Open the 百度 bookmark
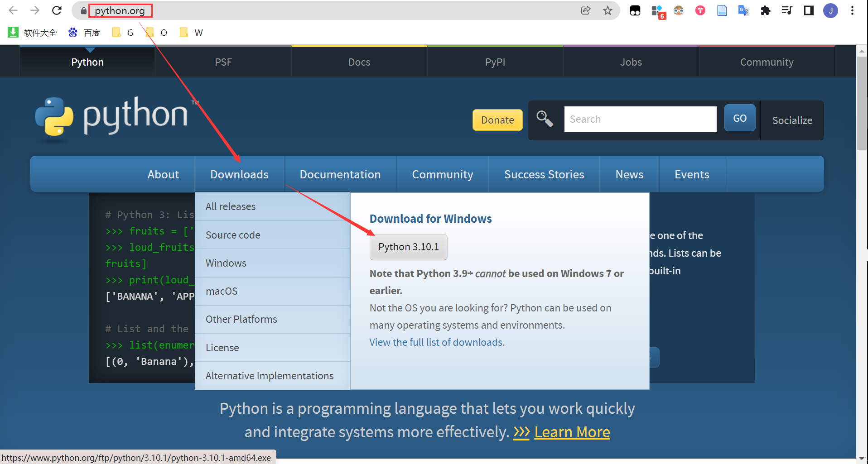Viewport: 868px width, 464px height. tap(84, 33)
